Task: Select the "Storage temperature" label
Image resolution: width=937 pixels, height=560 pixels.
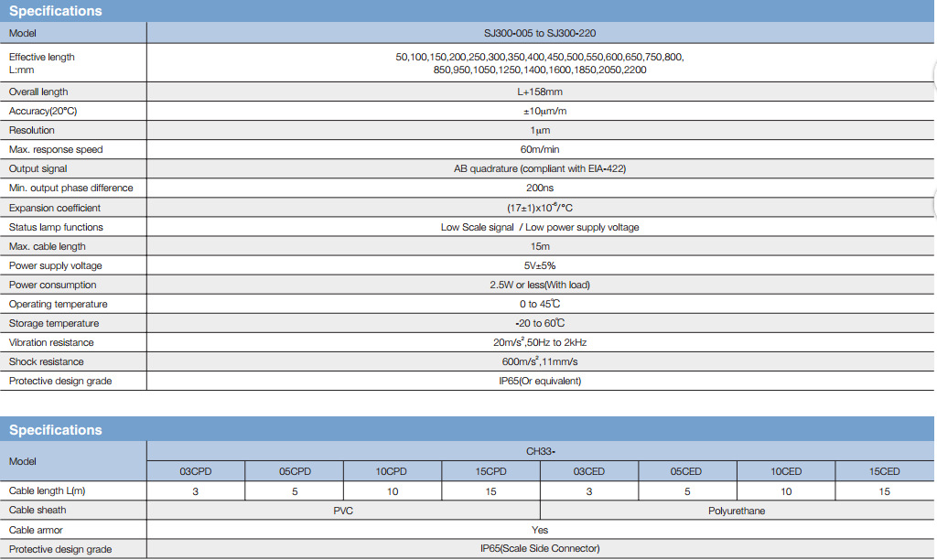Action: coord(54,323)
